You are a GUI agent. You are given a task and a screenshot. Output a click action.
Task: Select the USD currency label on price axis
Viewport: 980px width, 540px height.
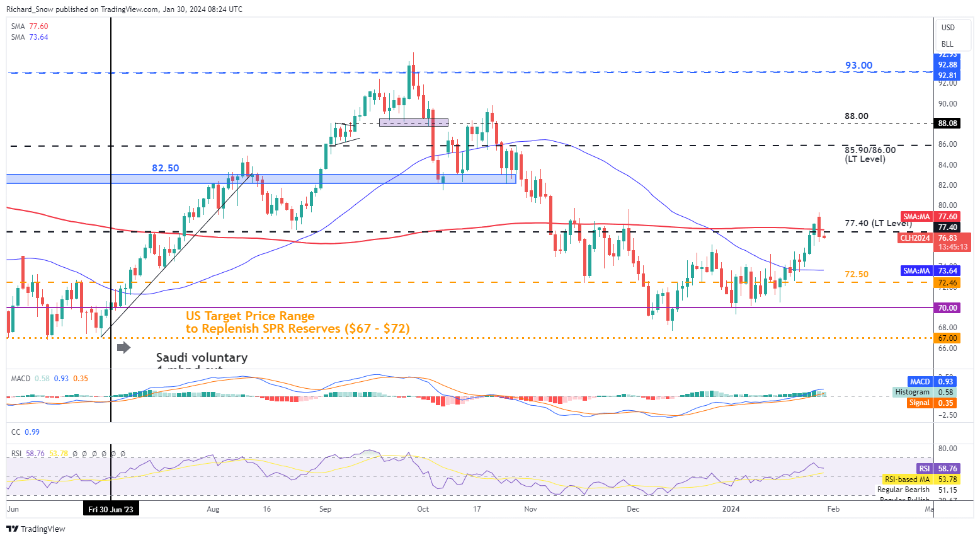tap(948, 28)
